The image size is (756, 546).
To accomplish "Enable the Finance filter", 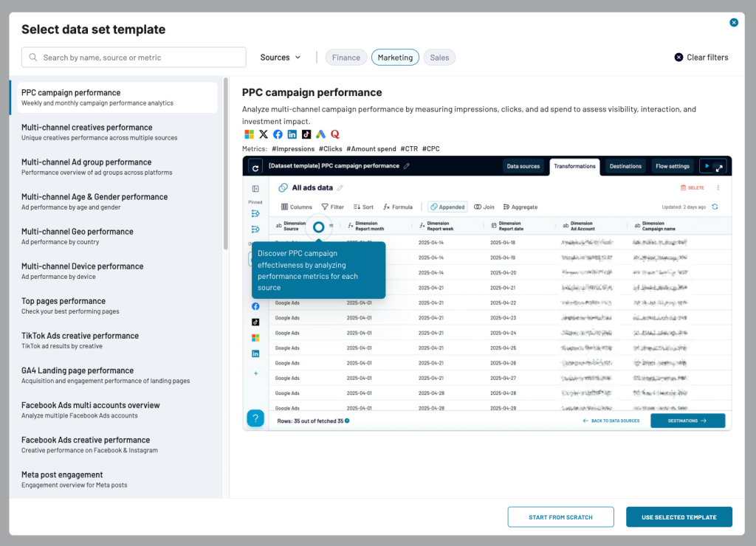I will tap(346, 56).
